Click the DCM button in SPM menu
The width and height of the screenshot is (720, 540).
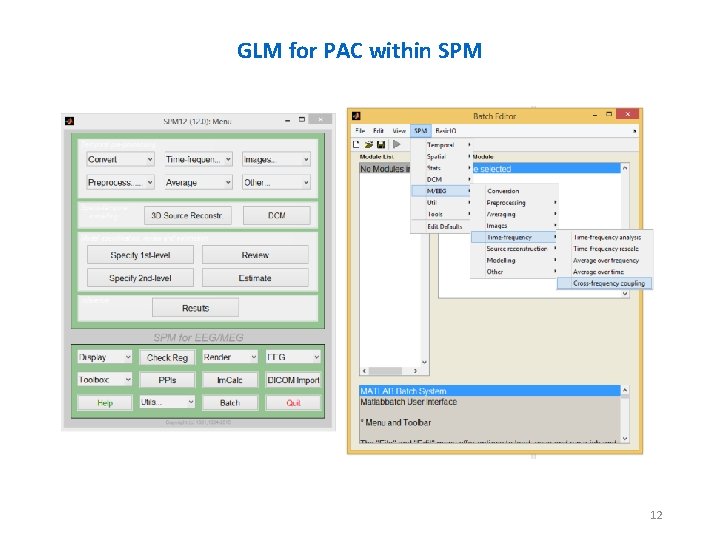click(x=276, y=215)
